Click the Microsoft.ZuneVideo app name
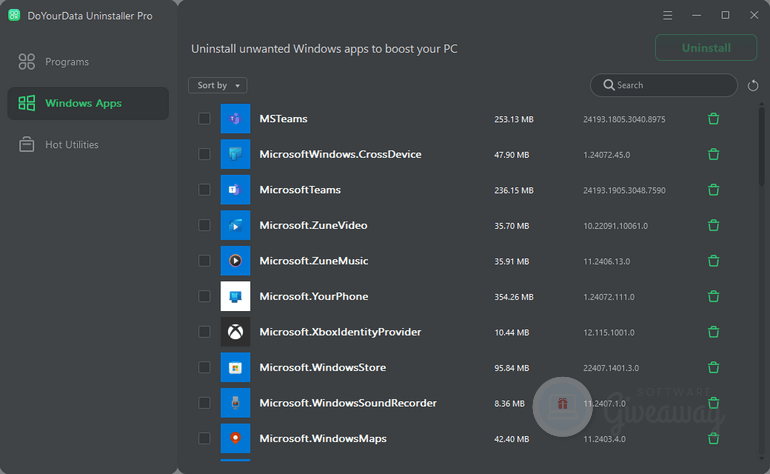The image size is (770, 474). [x=313, y=225]
